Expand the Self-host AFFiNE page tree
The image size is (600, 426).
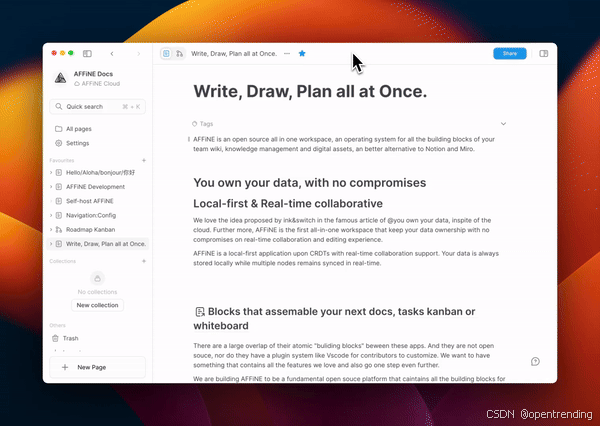[x=51, y=201]
